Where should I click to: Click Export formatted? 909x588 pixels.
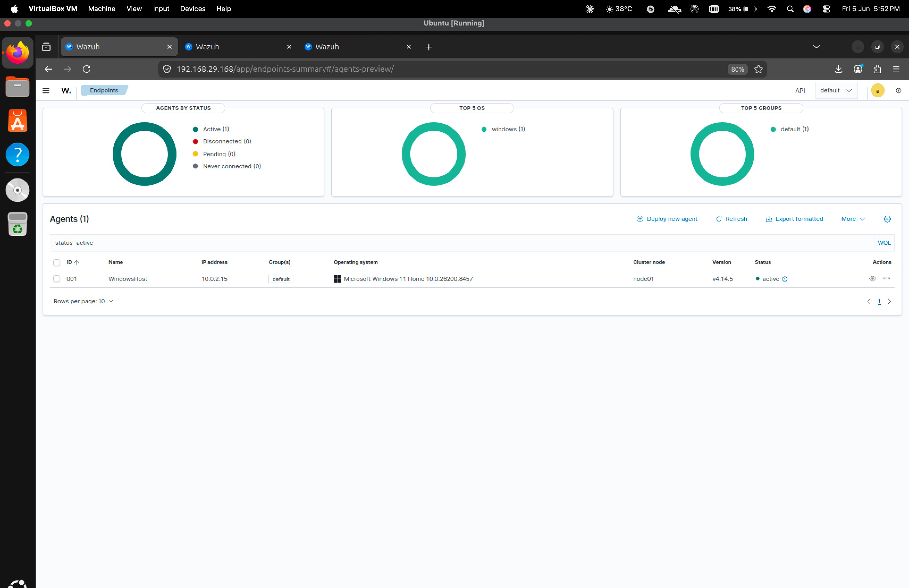(794, 219)
